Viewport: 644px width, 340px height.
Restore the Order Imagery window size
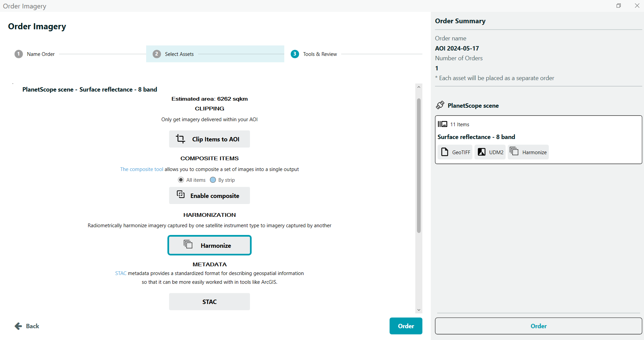click(x=619, y=5)
